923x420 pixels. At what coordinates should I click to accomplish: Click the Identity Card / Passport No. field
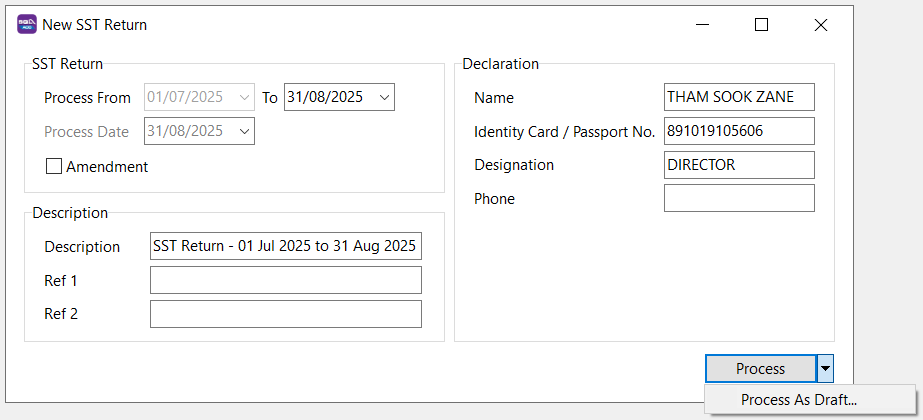coord(738,131)
